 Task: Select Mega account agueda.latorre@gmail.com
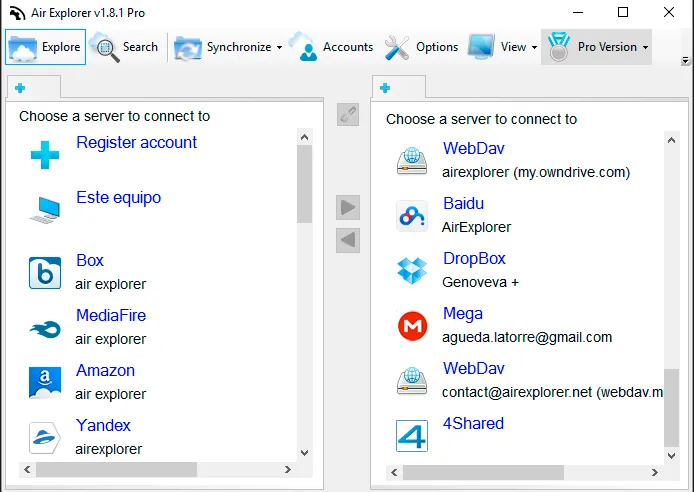[x=527, y=337]
